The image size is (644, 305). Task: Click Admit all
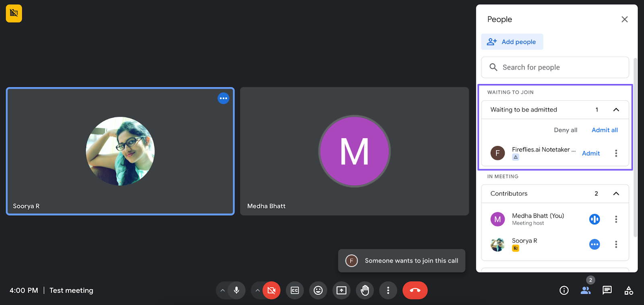(x=605, y=130)
